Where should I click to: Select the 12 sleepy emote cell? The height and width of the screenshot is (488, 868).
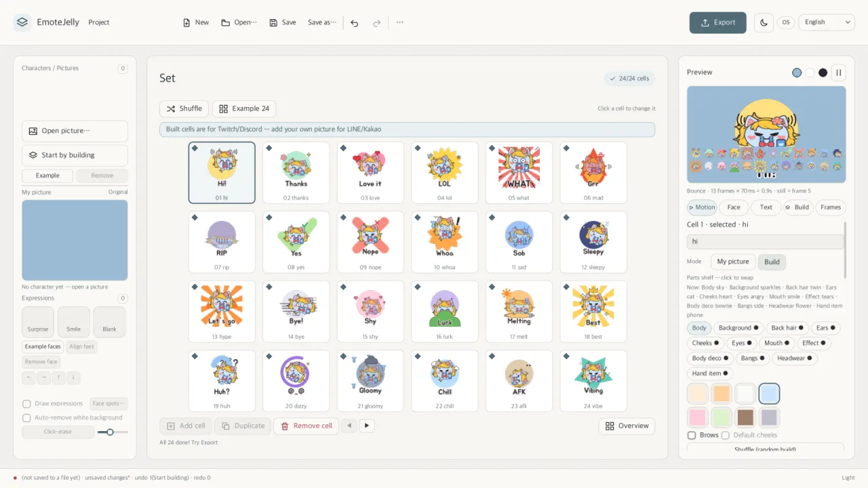593,242
